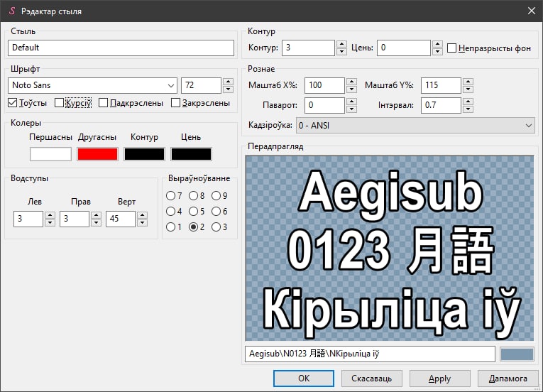Click the OK button
The image size is (543, 392).
[304, 379]
